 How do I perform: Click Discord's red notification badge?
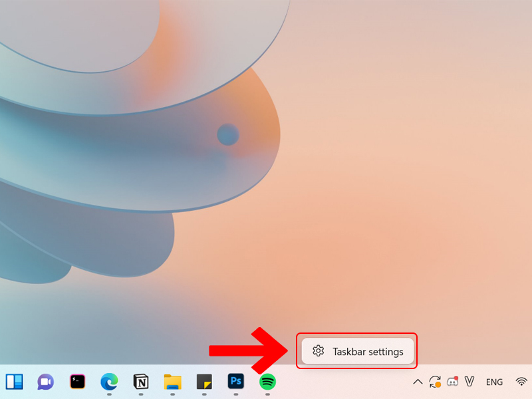(456, 377)
